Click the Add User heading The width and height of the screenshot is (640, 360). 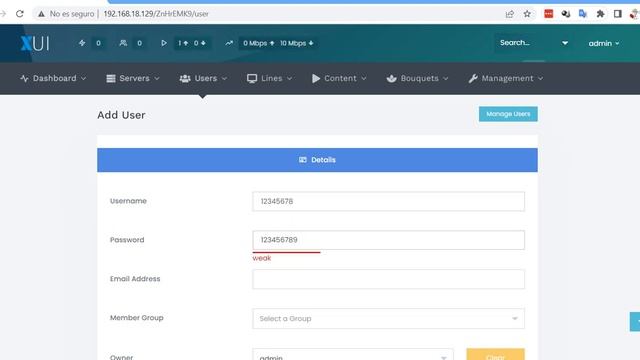(x=121, y=115)
